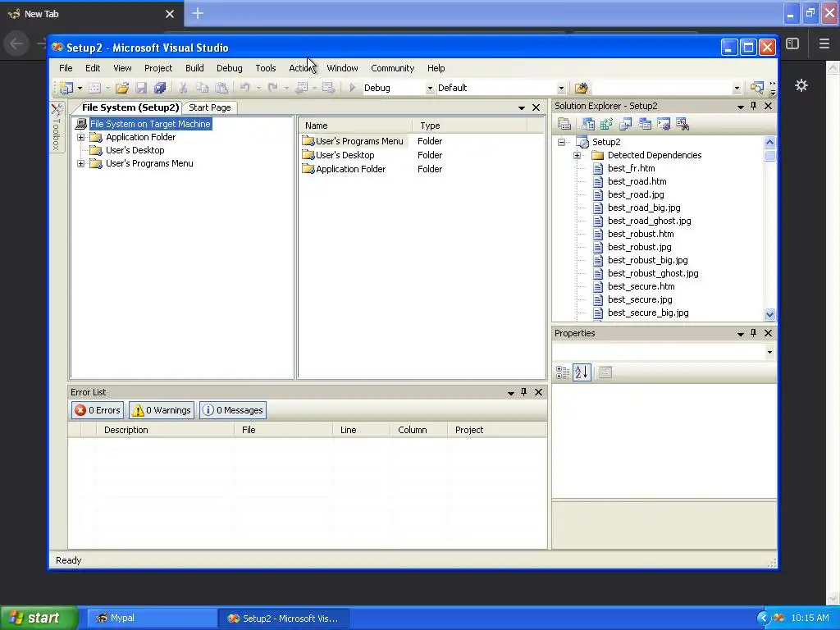The image size is (840, 630).
Task: Toggle the 0 Errors filter button
Action: pos(98,410)
